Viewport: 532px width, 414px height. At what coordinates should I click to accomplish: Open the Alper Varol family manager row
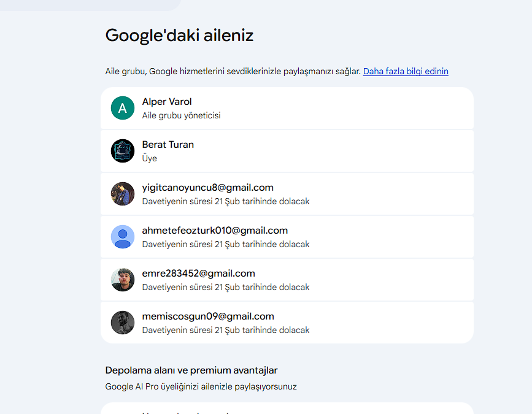pos(287,108)
